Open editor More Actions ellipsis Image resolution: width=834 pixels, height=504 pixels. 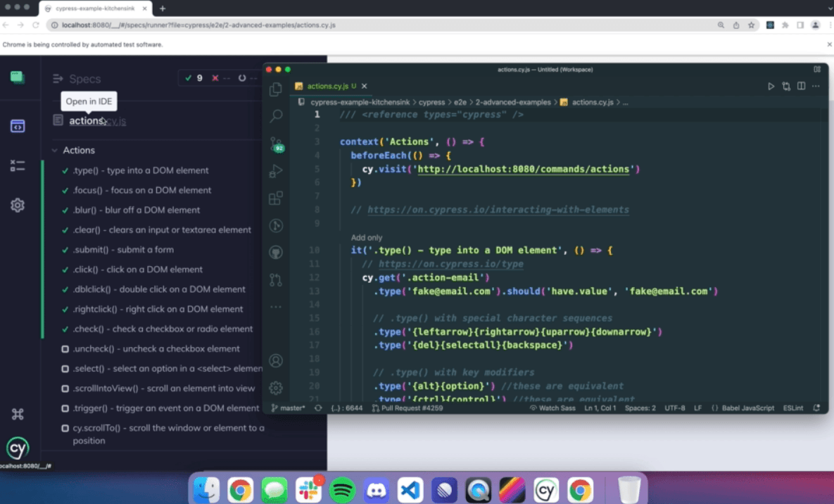tap(816, 86)
